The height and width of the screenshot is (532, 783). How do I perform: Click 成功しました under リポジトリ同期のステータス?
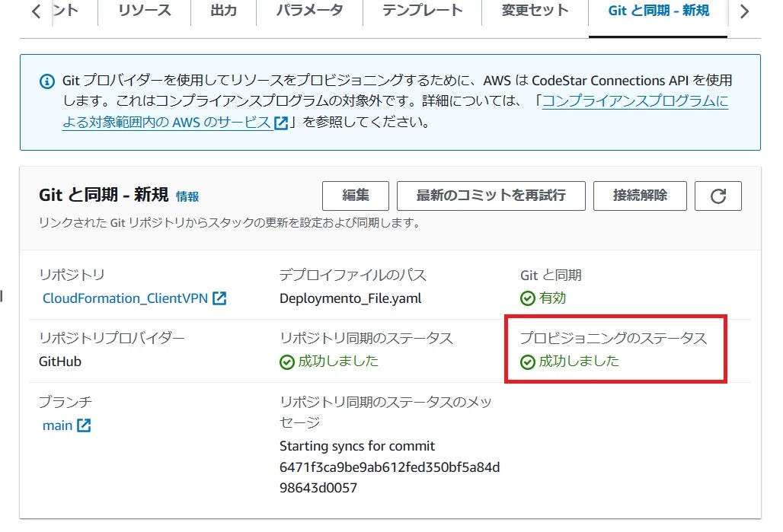pyautogui.click(x=338, y=361)
